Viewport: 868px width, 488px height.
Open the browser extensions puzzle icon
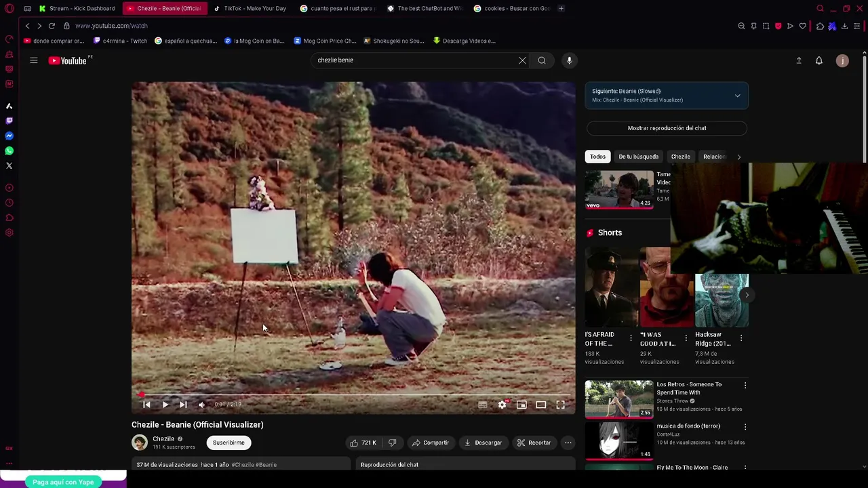(x=820, y=26)
